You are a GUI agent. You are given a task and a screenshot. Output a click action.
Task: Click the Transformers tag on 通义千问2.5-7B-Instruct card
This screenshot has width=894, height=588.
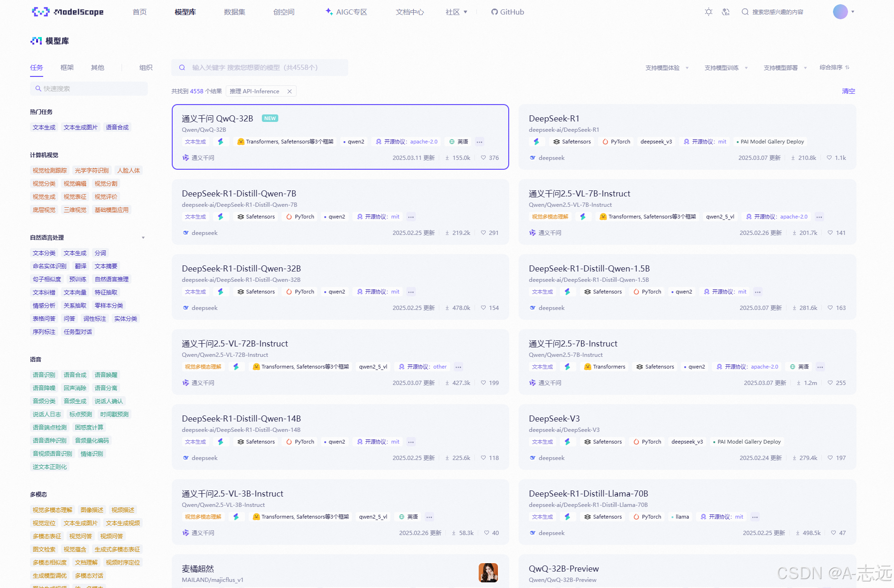tap(604, 367)
